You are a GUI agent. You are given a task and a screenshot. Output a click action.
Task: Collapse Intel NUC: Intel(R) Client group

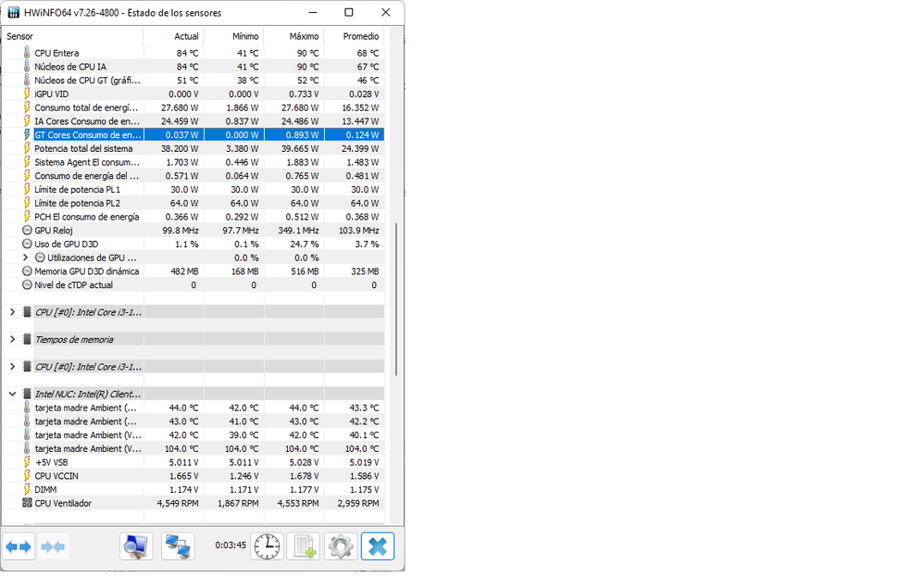[12, 394]
